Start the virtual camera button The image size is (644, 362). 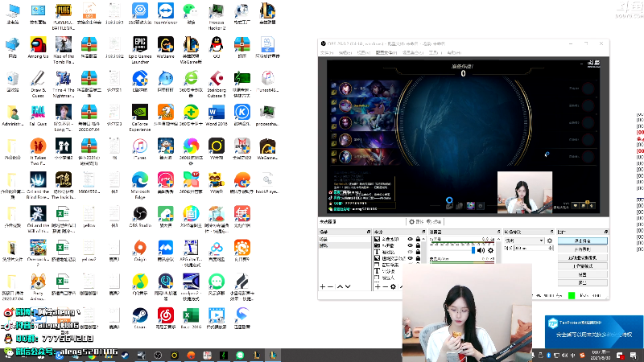point(582,257)
